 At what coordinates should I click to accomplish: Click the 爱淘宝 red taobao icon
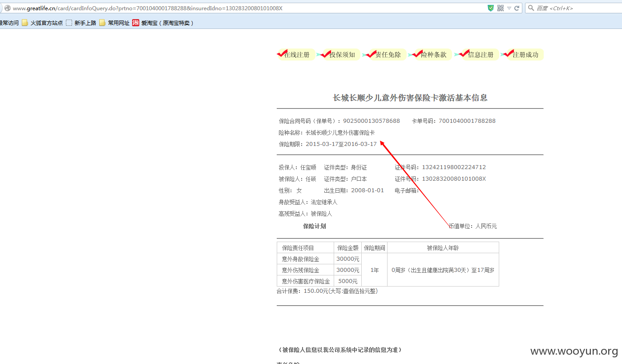tap(136, 23)
